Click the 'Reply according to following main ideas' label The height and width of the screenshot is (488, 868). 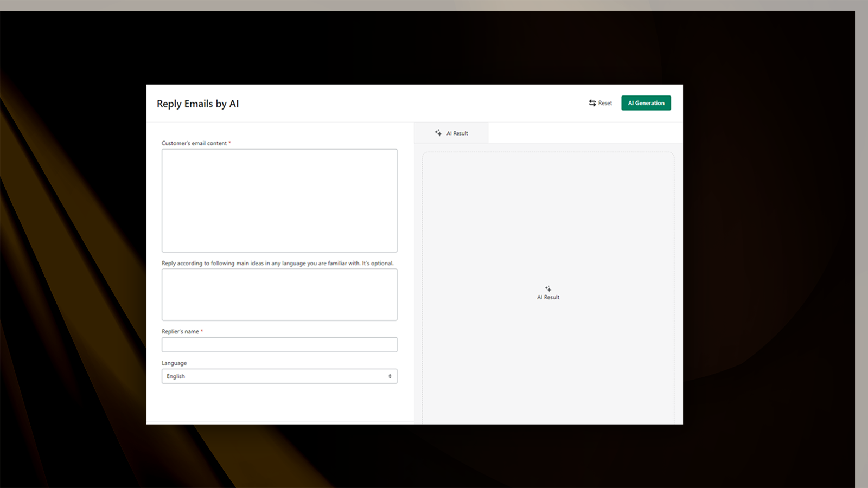(x=278, y=264)
